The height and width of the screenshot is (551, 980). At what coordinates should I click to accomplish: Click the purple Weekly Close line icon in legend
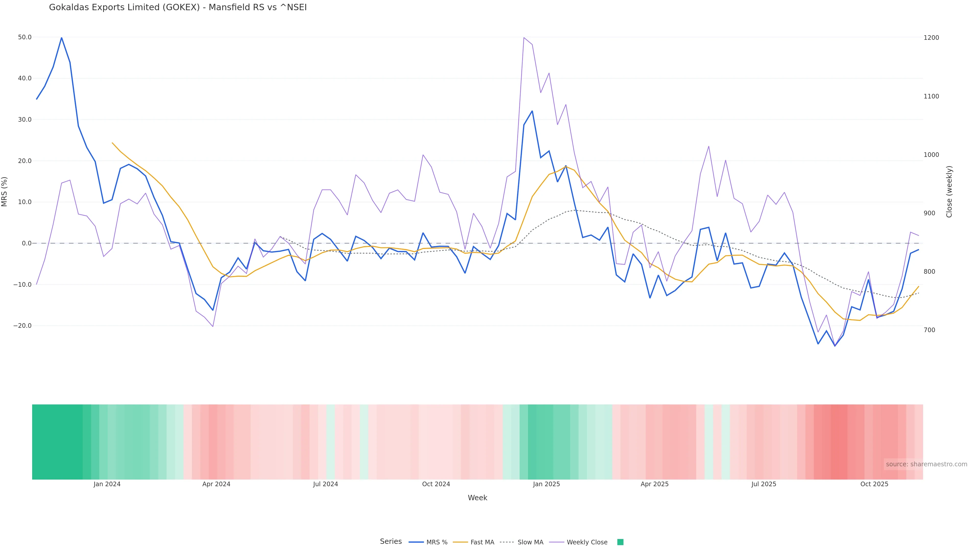(x=557, y=542)
